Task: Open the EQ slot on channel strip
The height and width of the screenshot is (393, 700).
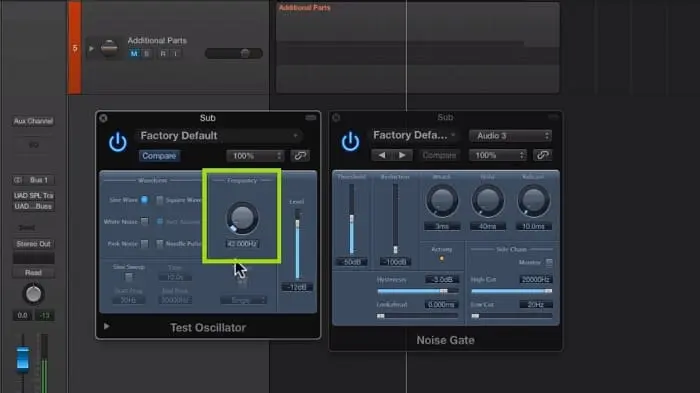Action: coord(33,145)
